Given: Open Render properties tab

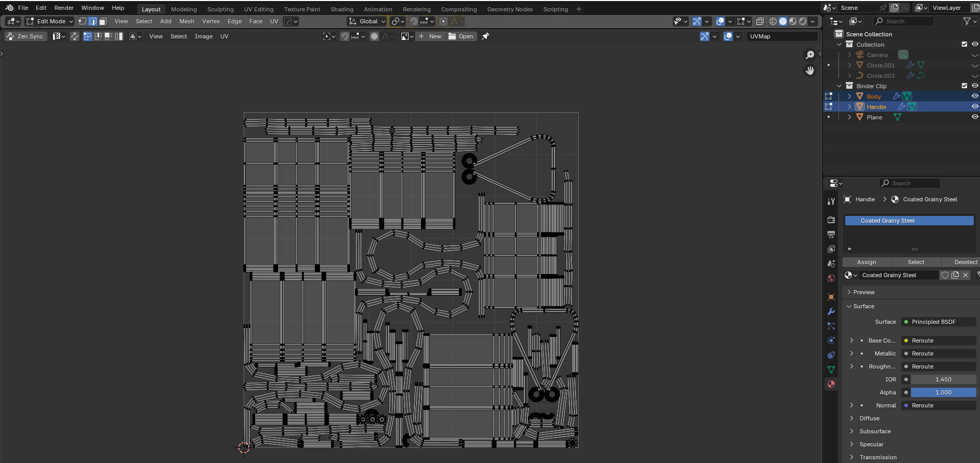Looking at the screenshot, I should [x=831, y=220].
